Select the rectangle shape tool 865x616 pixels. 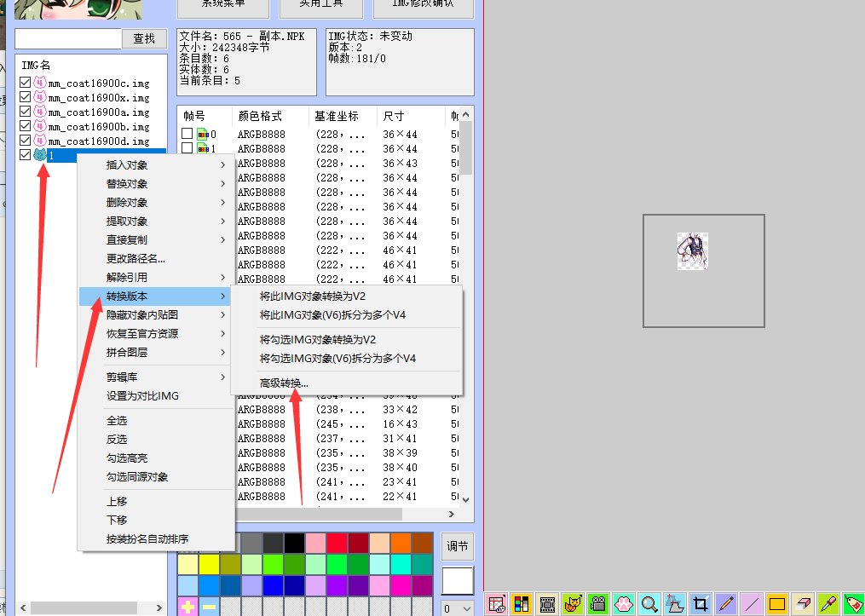pos(777,604)
